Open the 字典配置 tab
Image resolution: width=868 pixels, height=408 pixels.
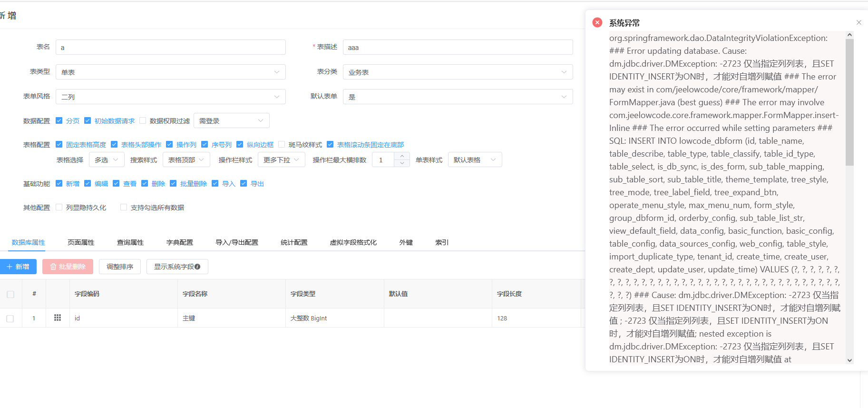pyautogui.click(x=179, y=242)
